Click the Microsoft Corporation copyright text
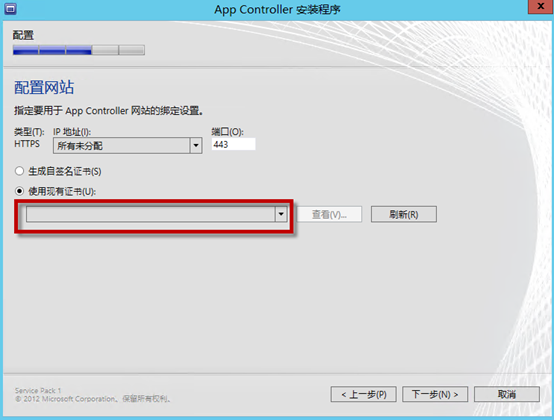The height and width of the screenshot is (420, 554). (x=93, y=399)
